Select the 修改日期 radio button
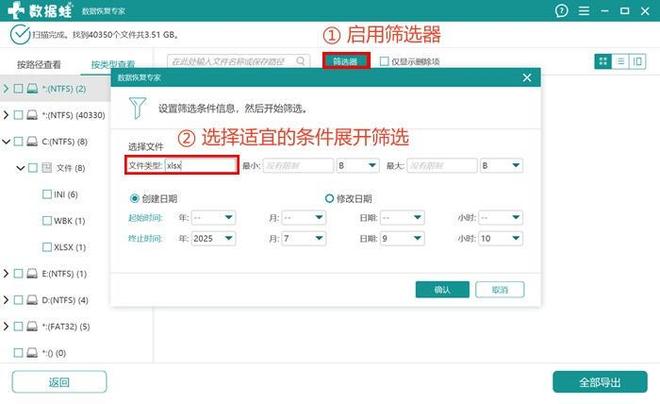 point(329,198)
